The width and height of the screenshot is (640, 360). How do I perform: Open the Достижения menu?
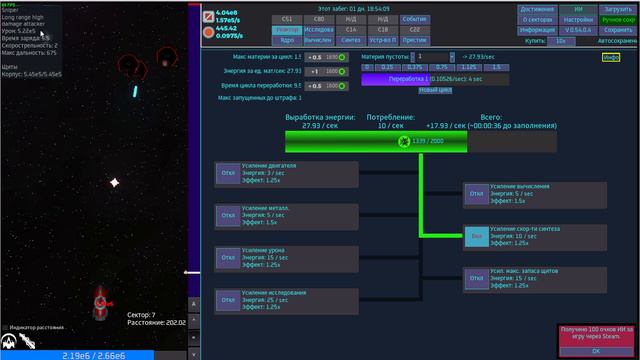coord(537,9)
